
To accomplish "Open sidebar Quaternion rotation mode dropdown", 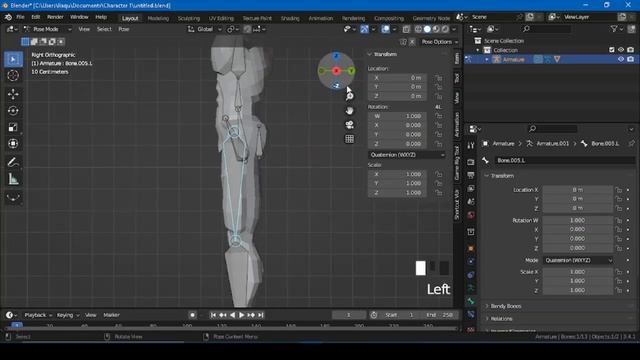I will click(x=407, y=155).
